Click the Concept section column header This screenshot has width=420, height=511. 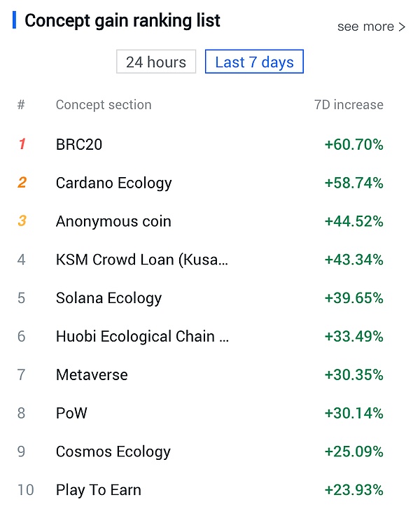(x=104, y=105)
